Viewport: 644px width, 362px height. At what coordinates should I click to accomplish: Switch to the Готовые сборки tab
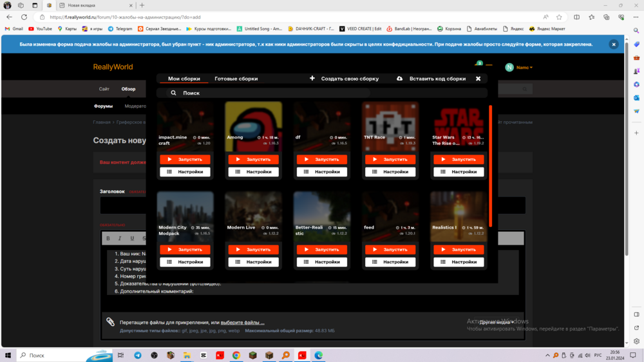tap(236, 79)
